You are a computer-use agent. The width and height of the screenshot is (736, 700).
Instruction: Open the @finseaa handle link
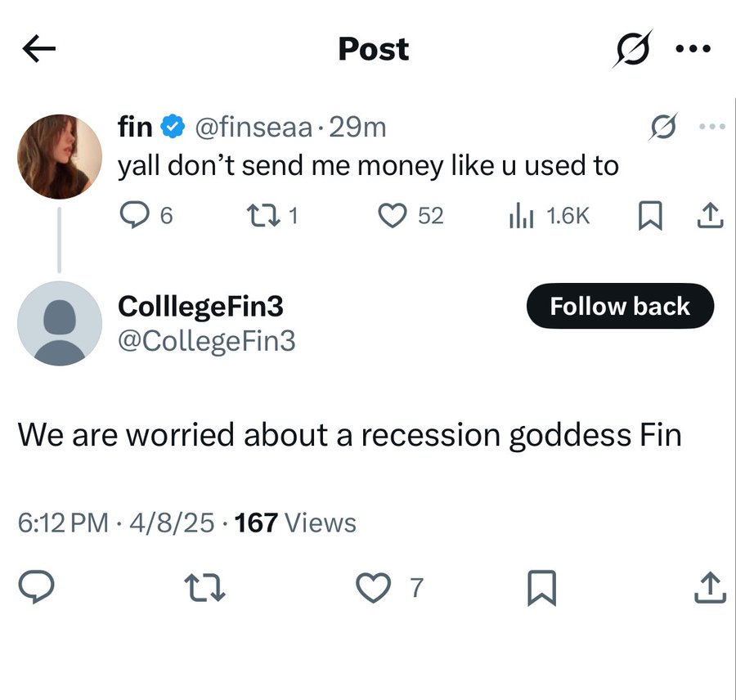click(254, 128)
